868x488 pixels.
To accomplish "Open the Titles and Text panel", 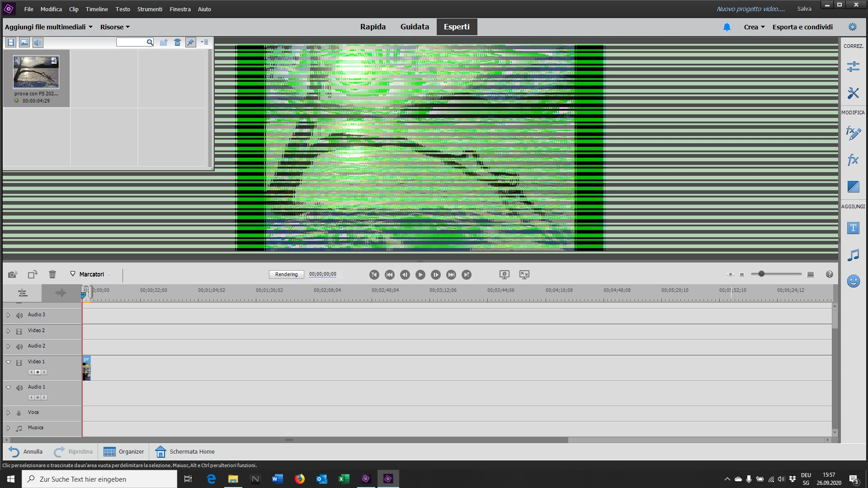I will 853,228.
